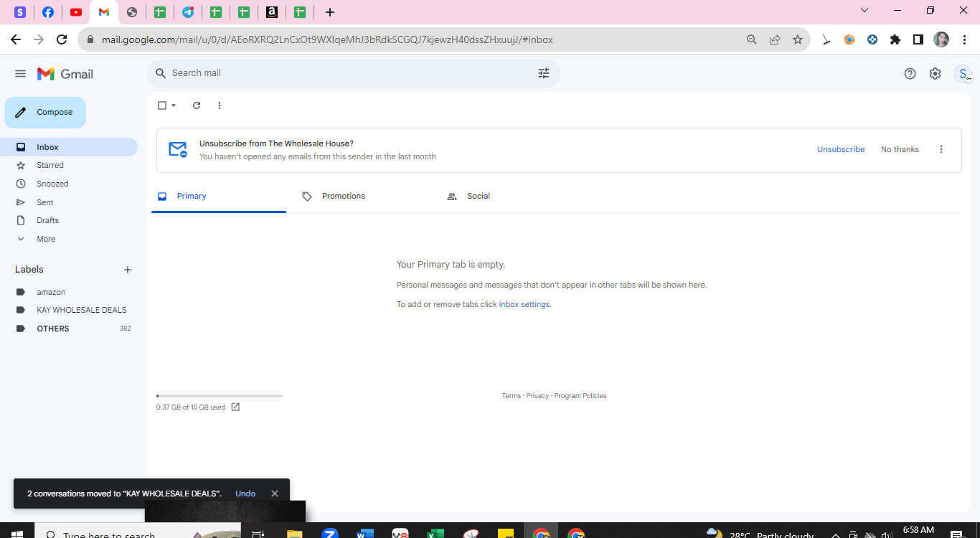
Task: Open File Explorer from the taskbar
Action: click(x=295, y=533)
